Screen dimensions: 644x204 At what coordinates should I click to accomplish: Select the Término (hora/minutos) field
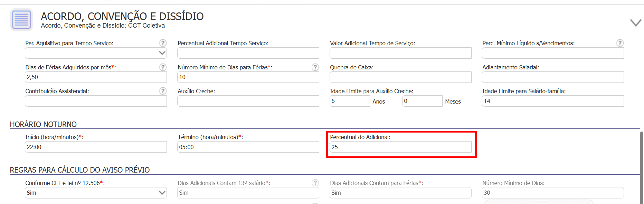(248, 147)
